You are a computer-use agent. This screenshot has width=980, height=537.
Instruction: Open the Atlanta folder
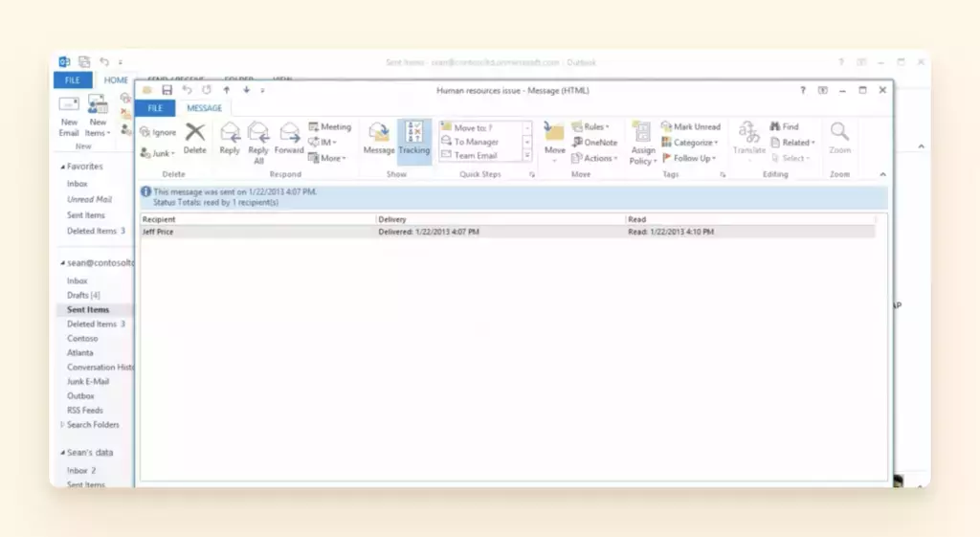(x=80, y=352)
